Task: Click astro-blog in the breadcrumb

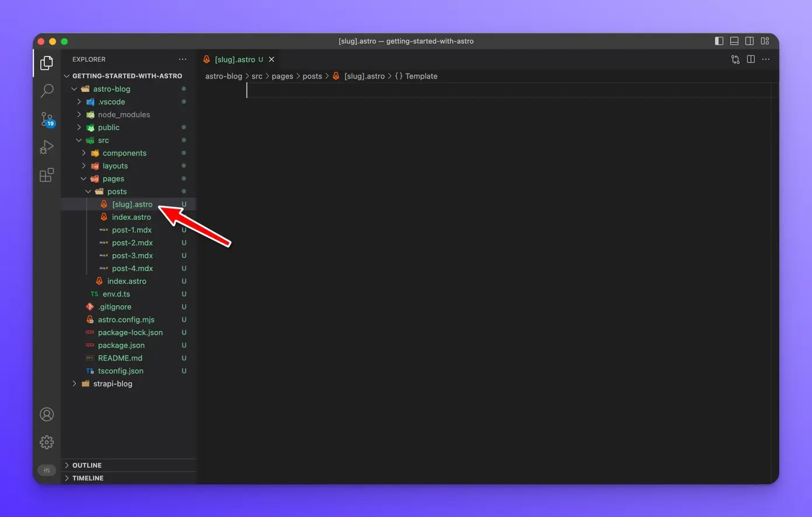Action: coord(223,76)
